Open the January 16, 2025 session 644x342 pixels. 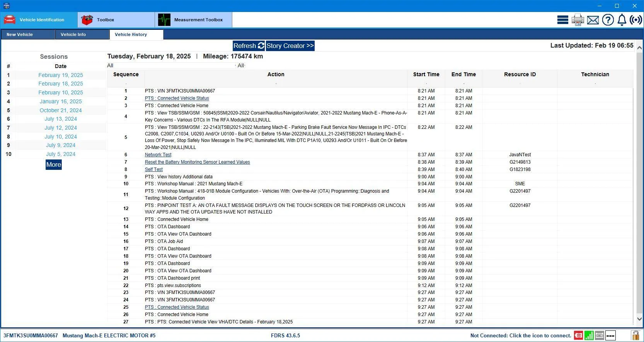(61, 101)
